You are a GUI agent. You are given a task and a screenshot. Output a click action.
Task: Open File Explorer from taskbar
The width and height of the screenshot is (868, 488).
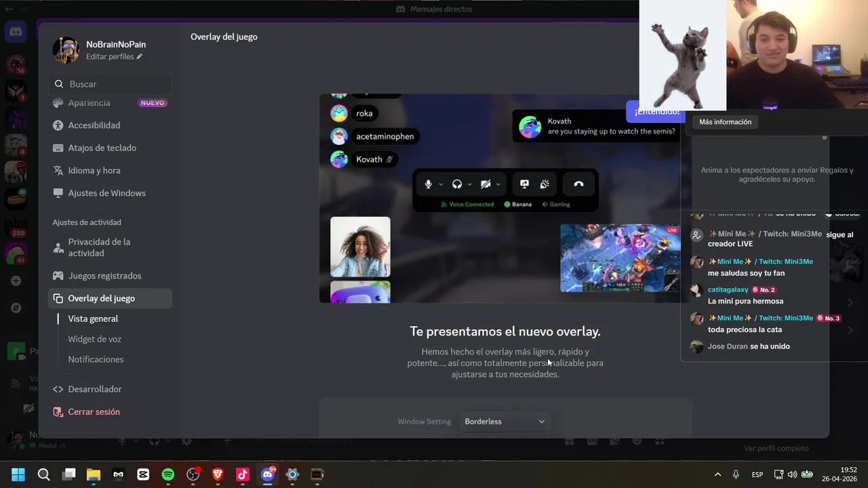click(x=93, y=474)
